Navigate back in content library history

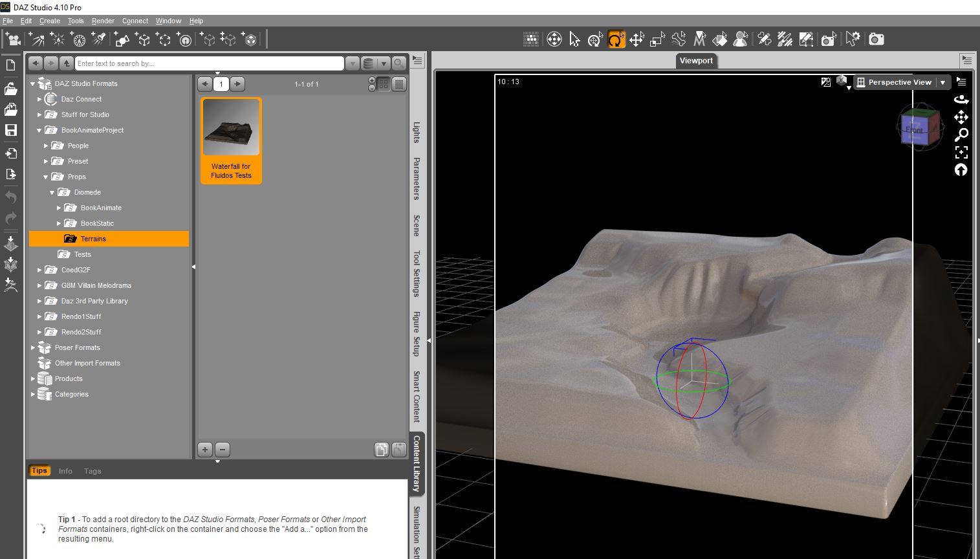[x=36, y=63]
